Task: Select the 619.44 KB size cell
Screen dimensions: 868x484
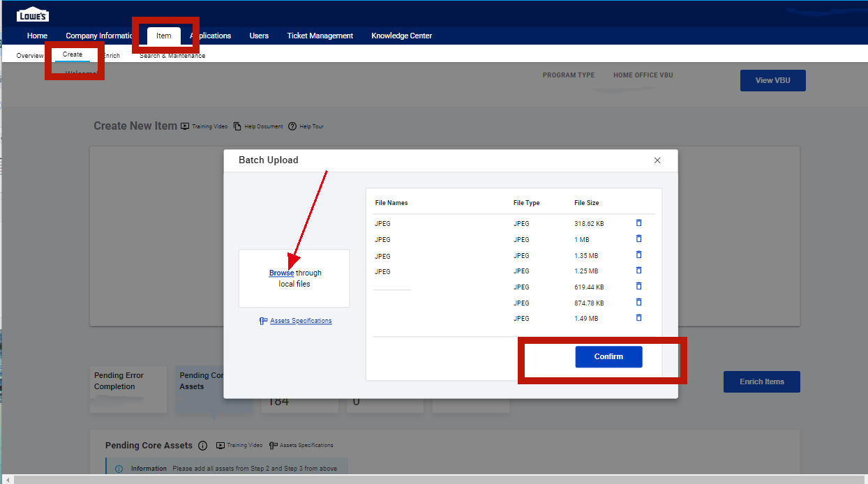Action: 589,287
